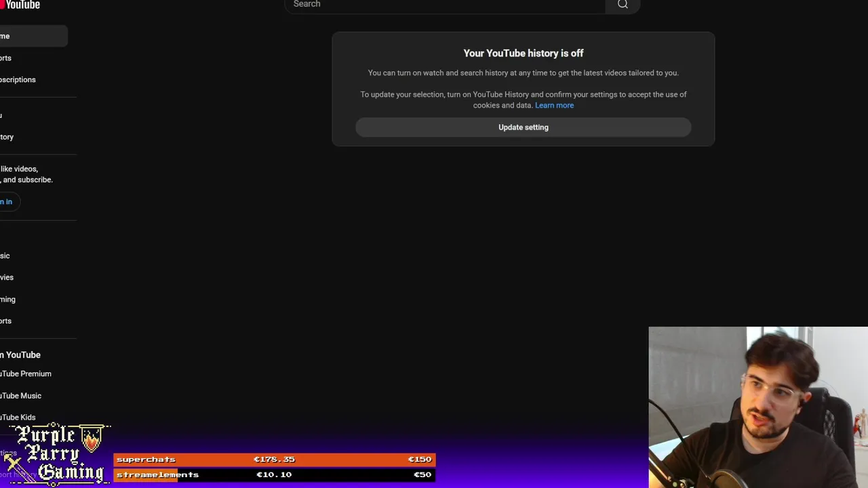Open YouTube Music link
Screen dimensions: 868x488
33,396
